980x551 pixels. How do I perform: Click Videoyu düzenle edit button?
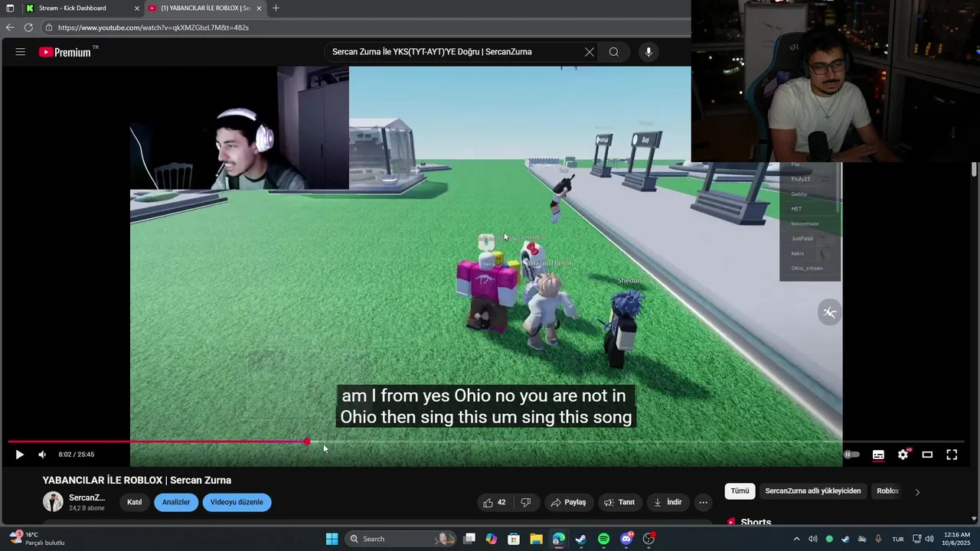[237, 502]
